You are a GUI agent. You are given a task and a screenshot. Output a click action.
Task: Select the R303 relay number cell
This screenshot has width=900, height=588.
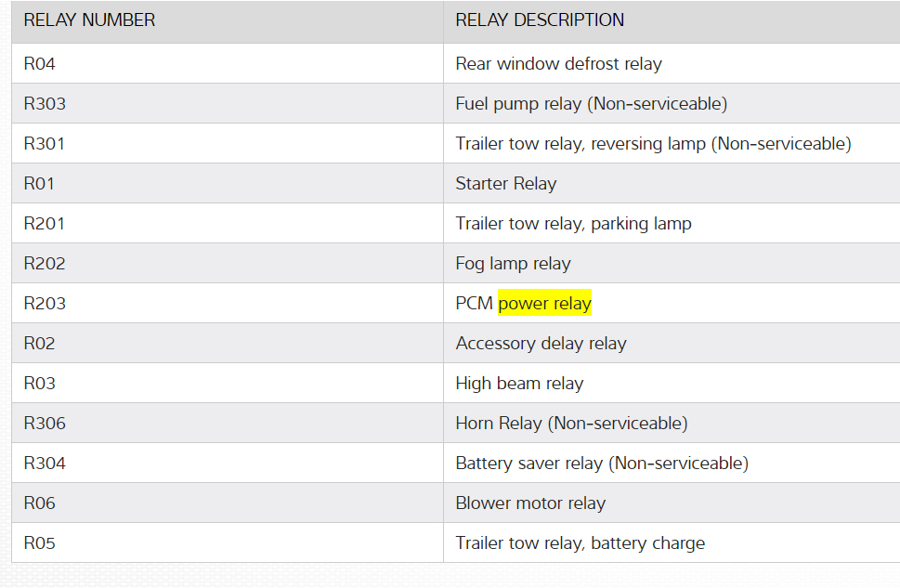click(x=45, y=104)
